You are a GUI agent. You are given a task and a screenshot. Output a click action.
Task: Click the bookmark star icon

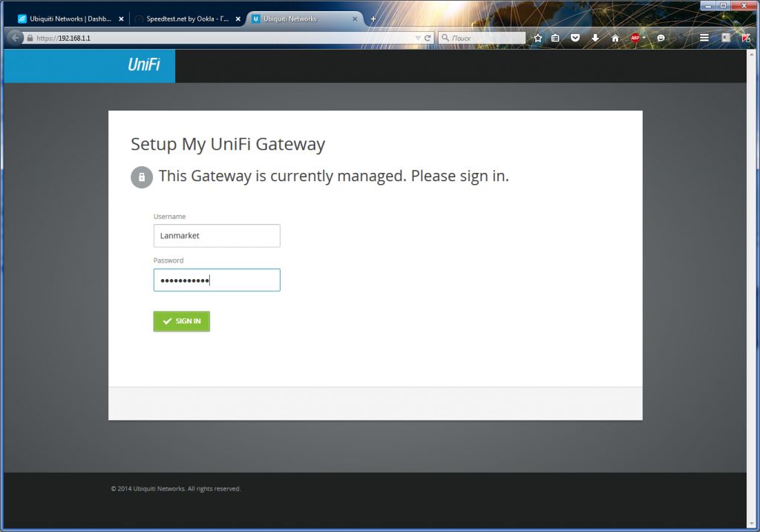pyautogui.click(x=537, y=38)
